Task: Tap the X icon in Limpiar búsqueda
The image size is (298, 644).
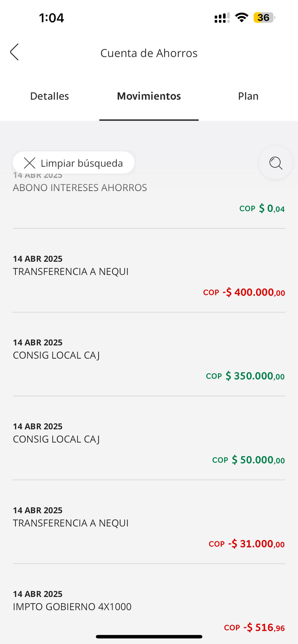Action: 29,163
